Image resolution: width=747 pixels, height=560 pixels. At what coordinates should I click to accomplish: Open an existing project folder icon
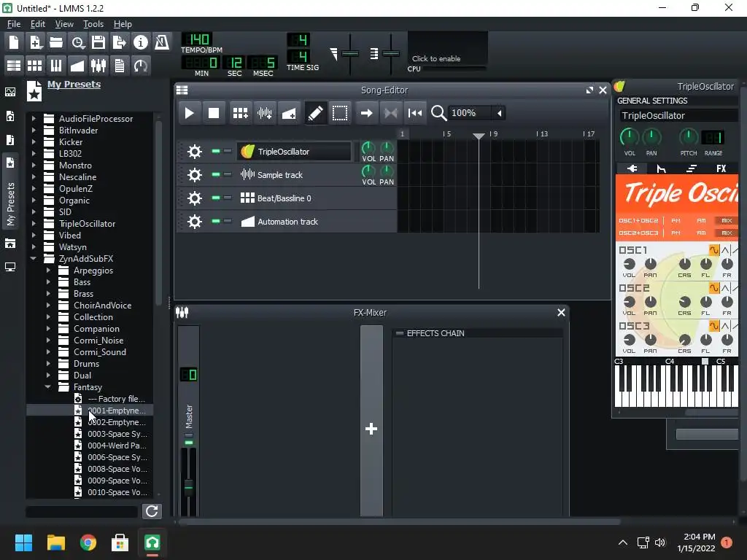click(56, 42)
